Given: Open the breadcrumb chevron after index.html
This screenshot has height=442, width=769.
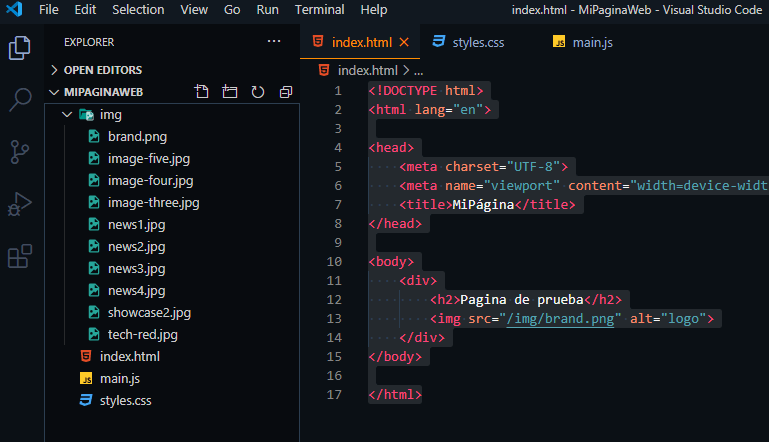Looking at the screenshot, I should click(x=406, y=71).
